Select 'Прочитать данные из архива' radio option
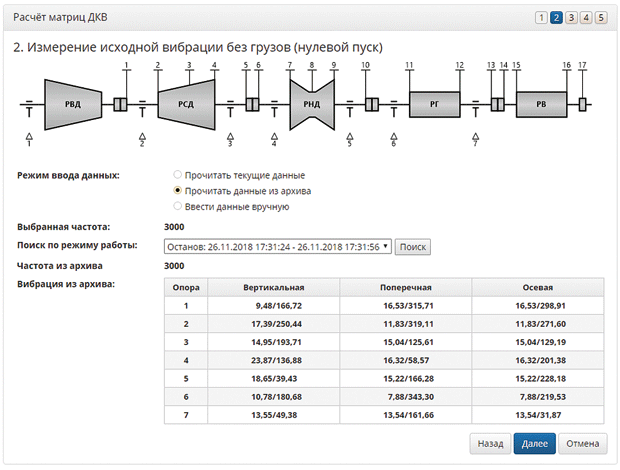 [x=178, y=191]
